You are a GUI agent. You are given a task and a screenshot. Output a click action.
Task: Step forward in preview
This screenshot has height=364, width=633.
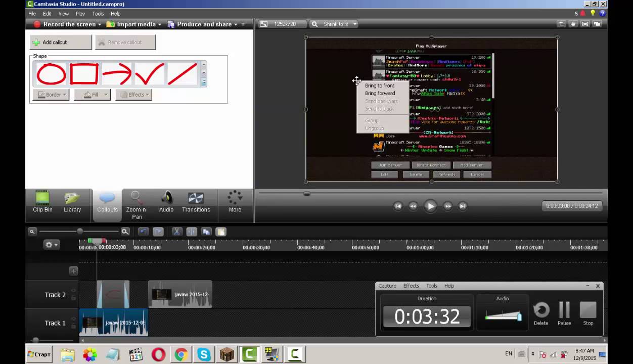click(447, 206)
